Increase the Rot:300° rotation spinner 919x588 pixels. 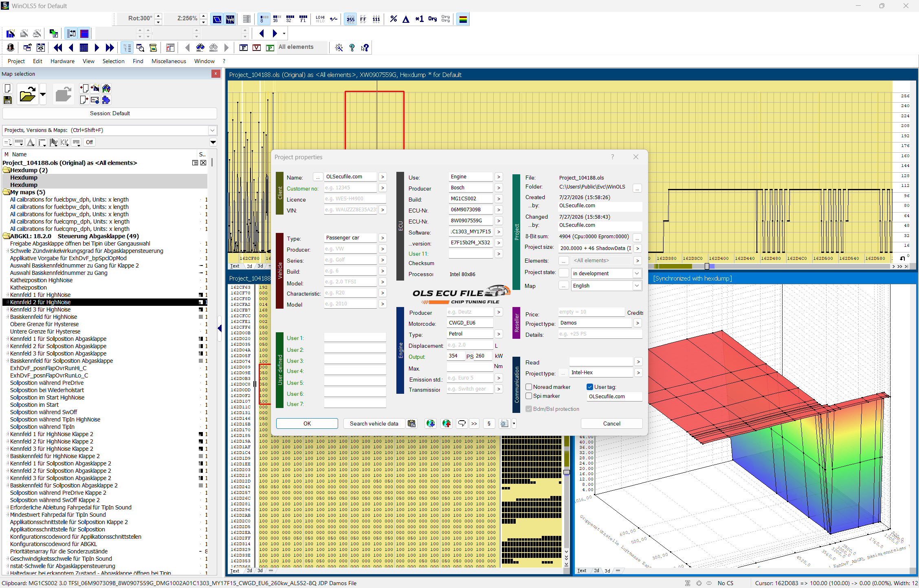click(158, 16)
